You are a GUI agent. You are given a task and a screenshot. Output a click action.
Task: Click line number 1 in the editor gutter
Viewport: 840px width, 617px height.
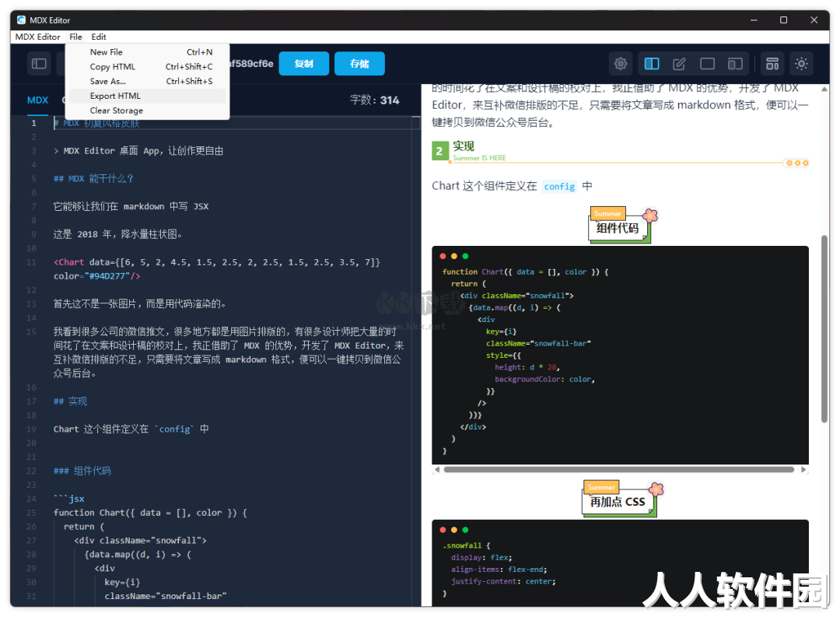click(33, 123)
